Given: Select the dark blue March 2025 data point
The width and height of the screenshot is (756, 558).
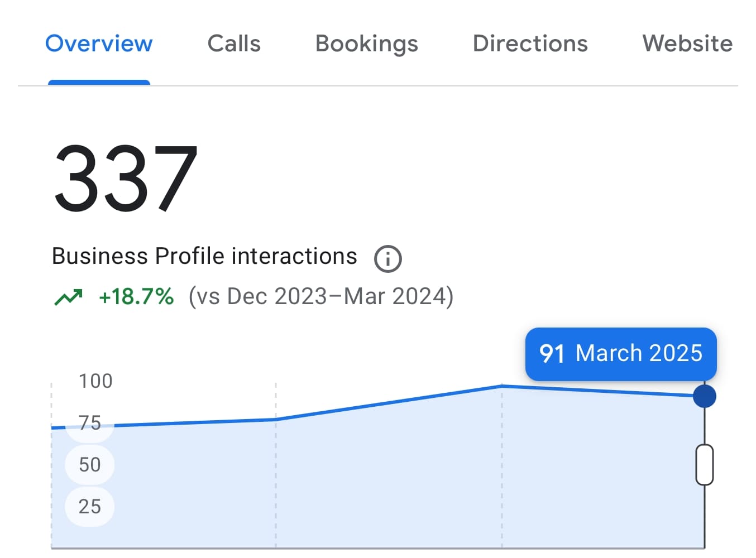Looking at the screenshot, I should 704,396.
